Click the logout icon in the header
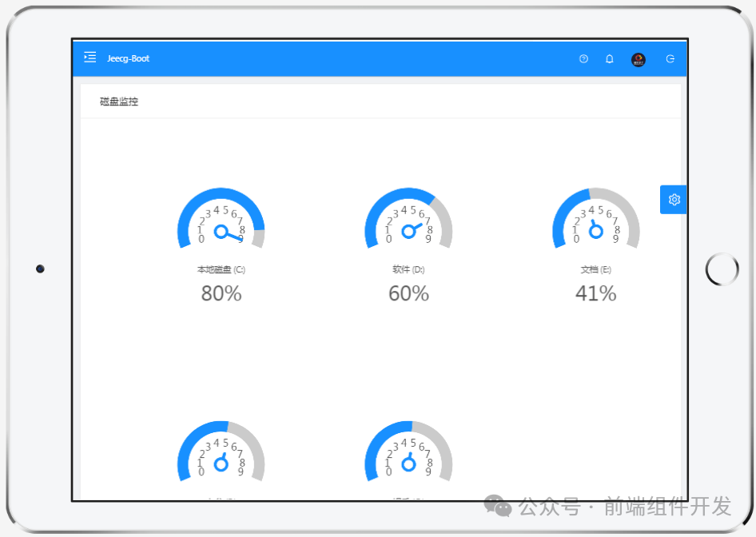Image resolution: width=756 pixels, height=537 pixels. 670,58
